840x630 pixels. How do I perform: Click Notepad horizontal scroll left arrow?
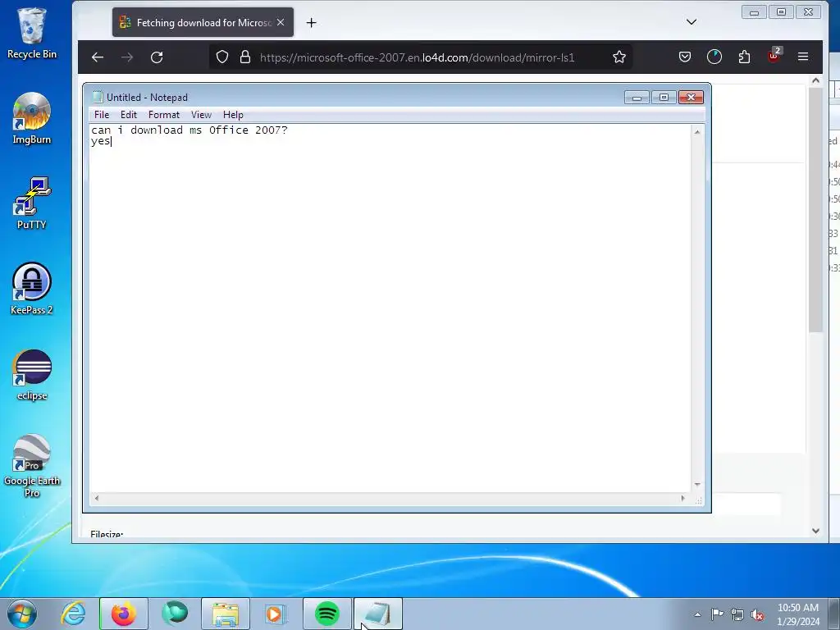[97, 498]
